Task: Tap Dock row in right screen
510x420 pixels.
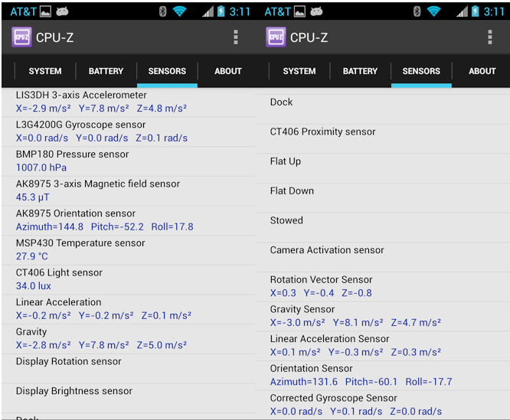Action: click(383, 109)
